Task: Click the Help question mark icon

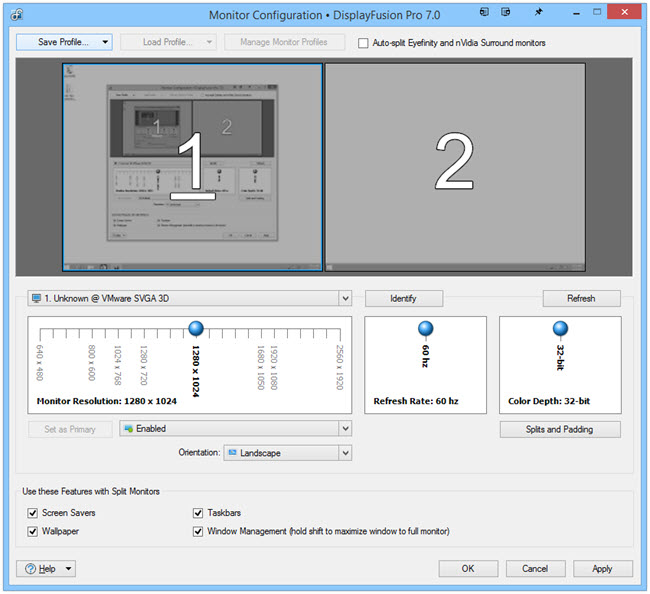Action: (x=30, y=569)
